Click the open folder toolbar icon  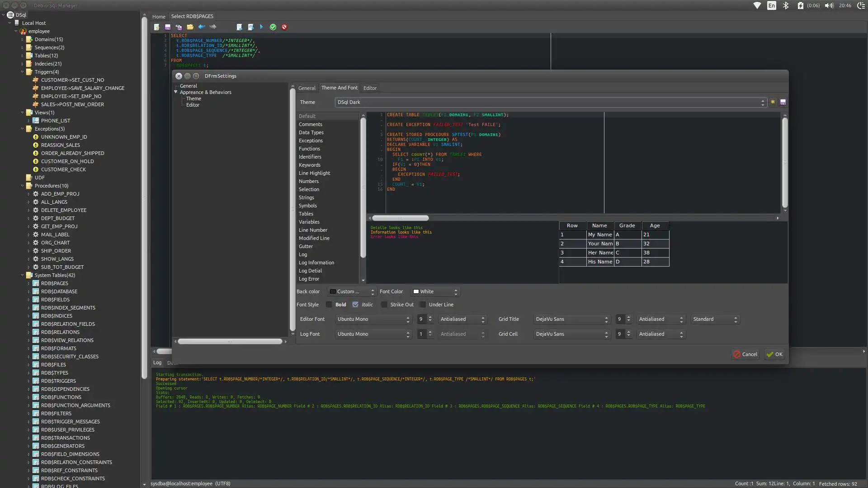pyautogui.click(x=190, y=27)
